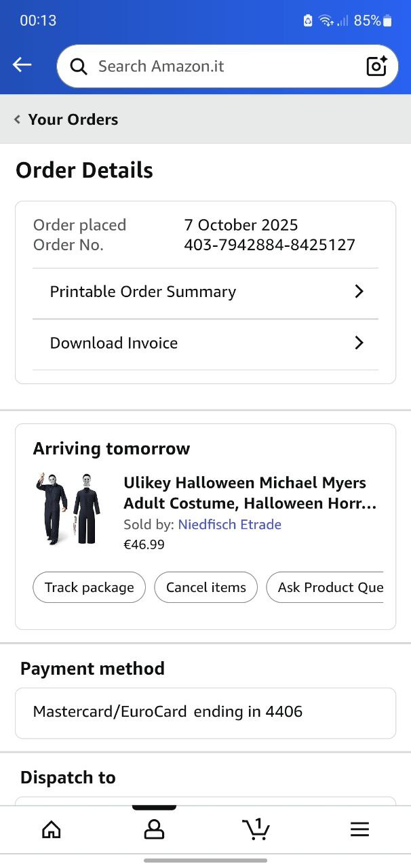Tap the battery status icon

pyautogui.click(x=388, y=21)
